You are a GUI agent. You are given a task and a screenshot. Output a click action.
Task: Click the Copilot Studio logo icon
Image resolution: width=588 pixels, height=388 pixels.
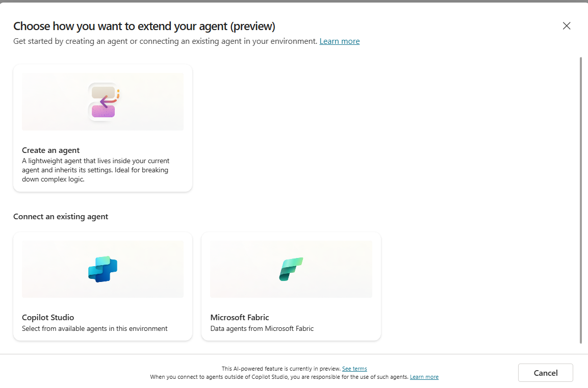[x=103, y=269]
